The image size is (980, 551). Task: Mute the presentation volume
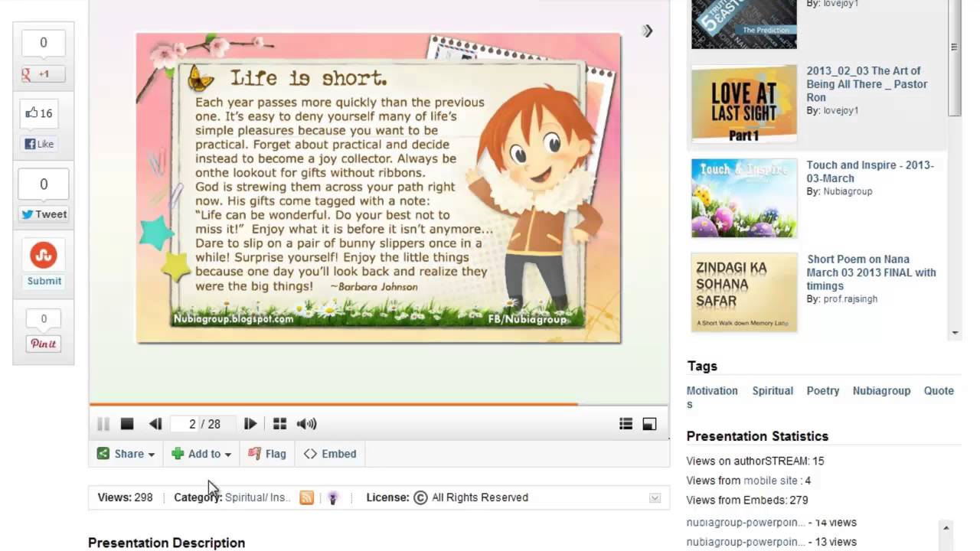tap(306, 424)
